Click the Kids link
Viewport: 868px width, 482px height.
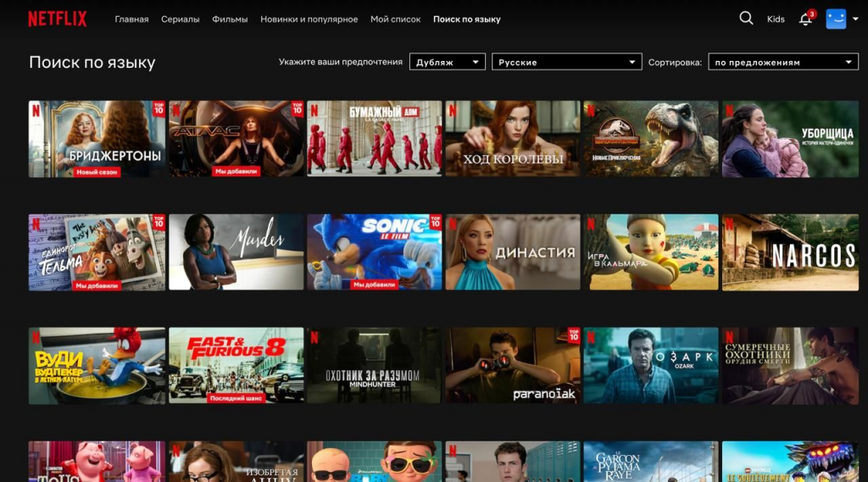tap(776, 19)
